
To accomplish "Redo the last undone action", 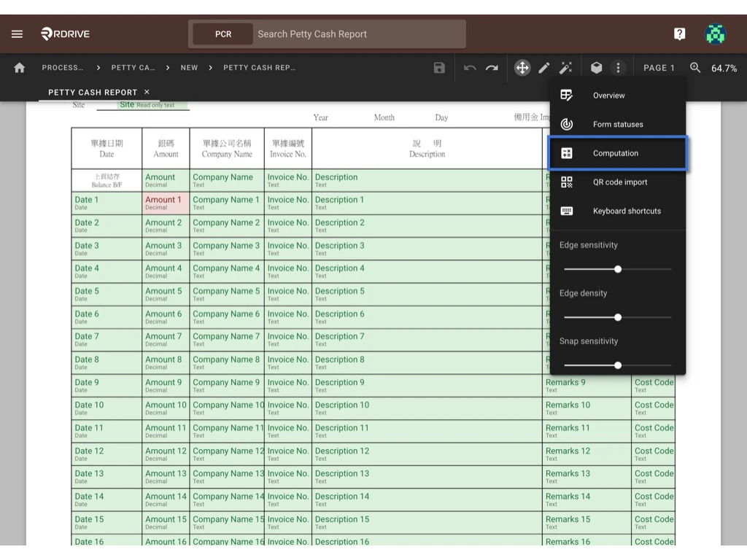I will [x=492, y=68].
